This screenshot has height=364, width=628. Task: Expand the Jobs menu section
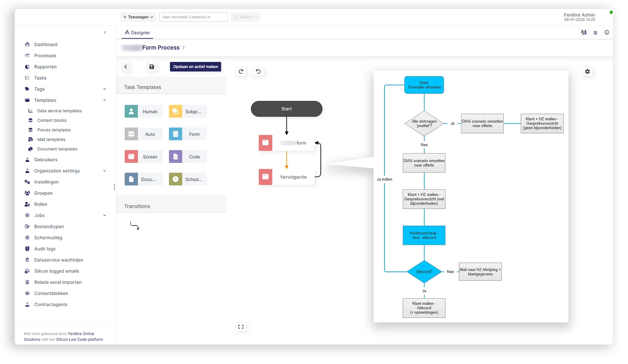tap(105, 216)
